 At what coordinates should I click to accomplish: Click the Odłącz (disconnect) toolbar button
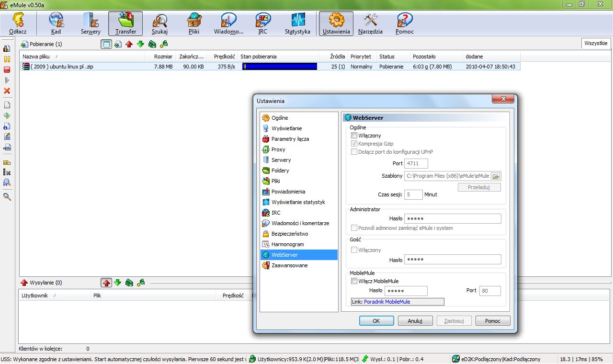(18, 24)
